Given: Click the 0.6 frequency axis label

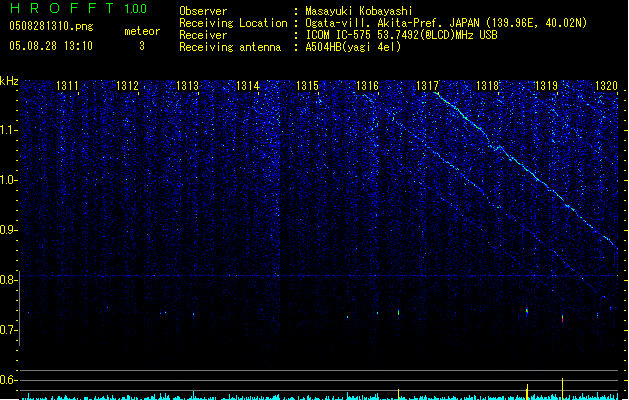Looking at the screenshot, I should coord(9,380).
